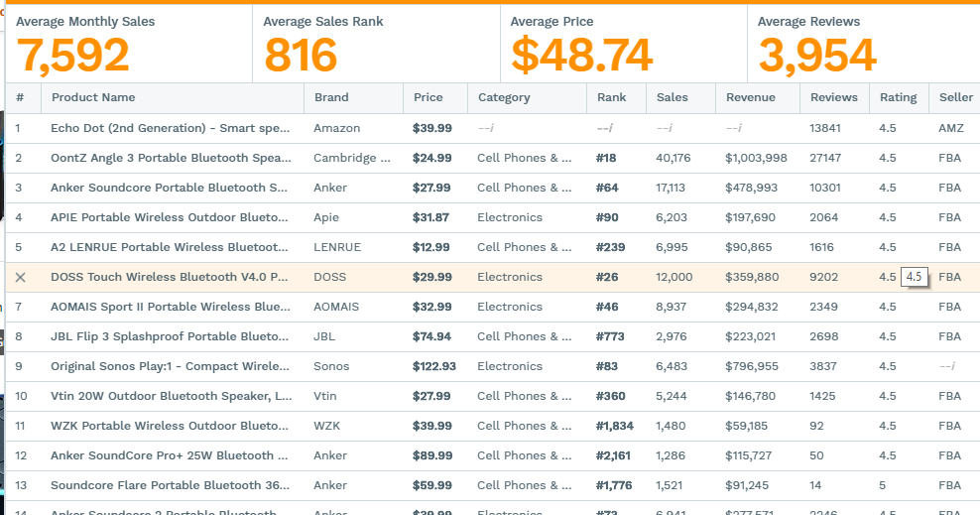Sort by Brand column header

[x=331, y=97]
